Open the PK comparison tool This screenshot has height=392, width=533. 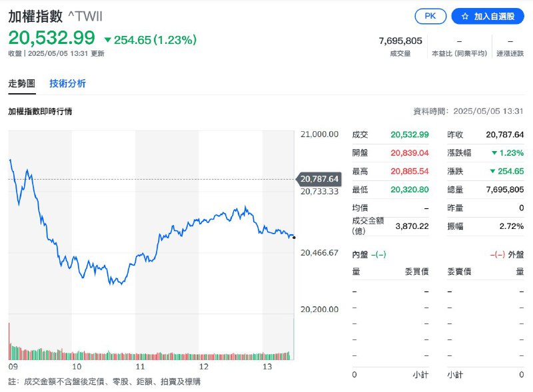click(x=431, y=17)
